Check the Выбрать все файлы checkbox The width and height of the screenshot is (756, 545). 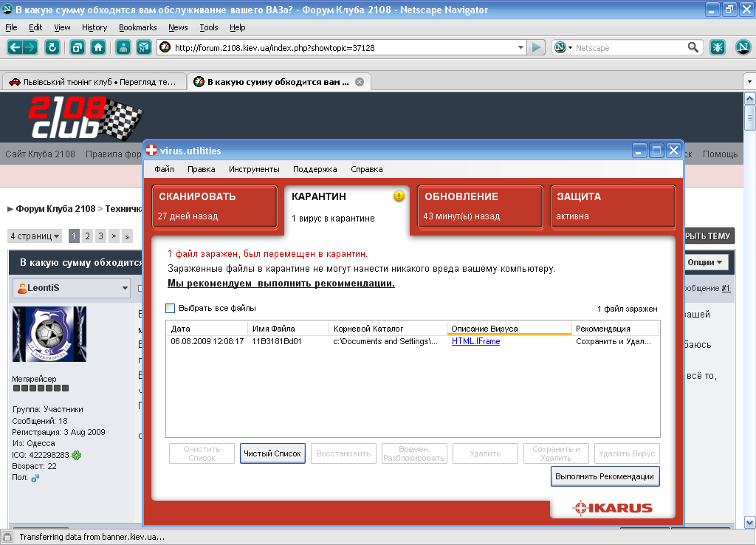tap(171, 308)
